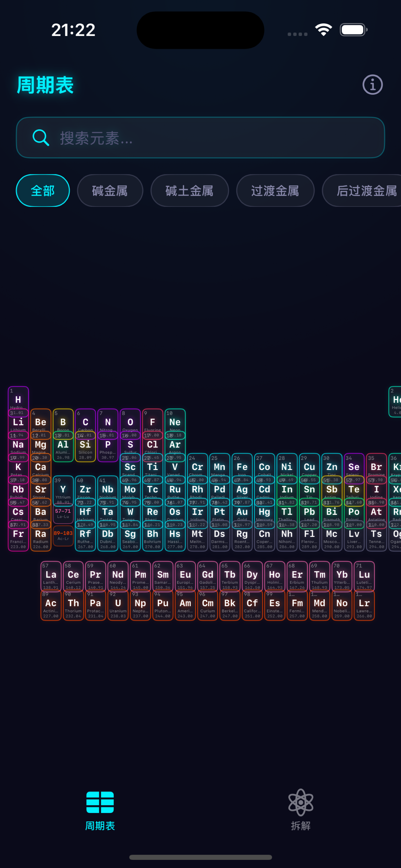
Task: Select the 碱金属 filter chip
Action: [110, 191]
